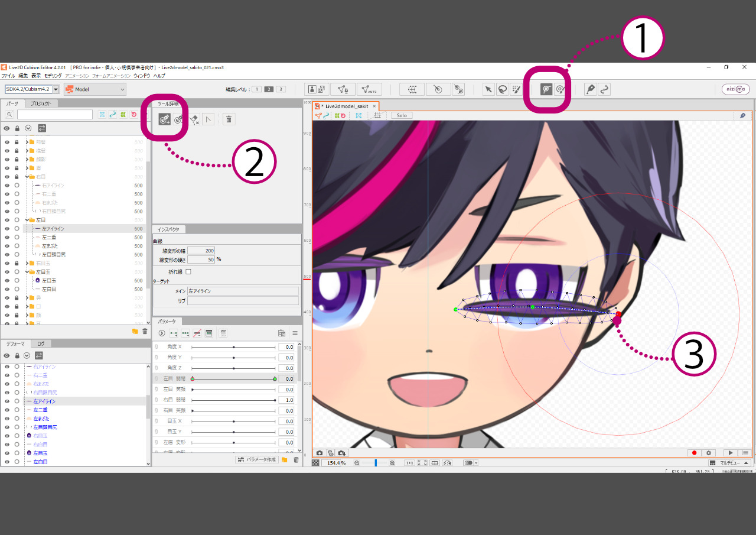Screen dimensions: 756x535
Task: Check the 折れ線 checkbox in inspector
Action: pyautogui.click(x=188, y=272)
